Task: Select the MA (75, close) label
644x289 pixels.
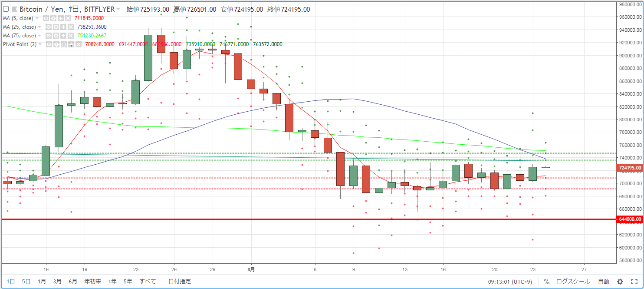Action: (x=19, y=36)
